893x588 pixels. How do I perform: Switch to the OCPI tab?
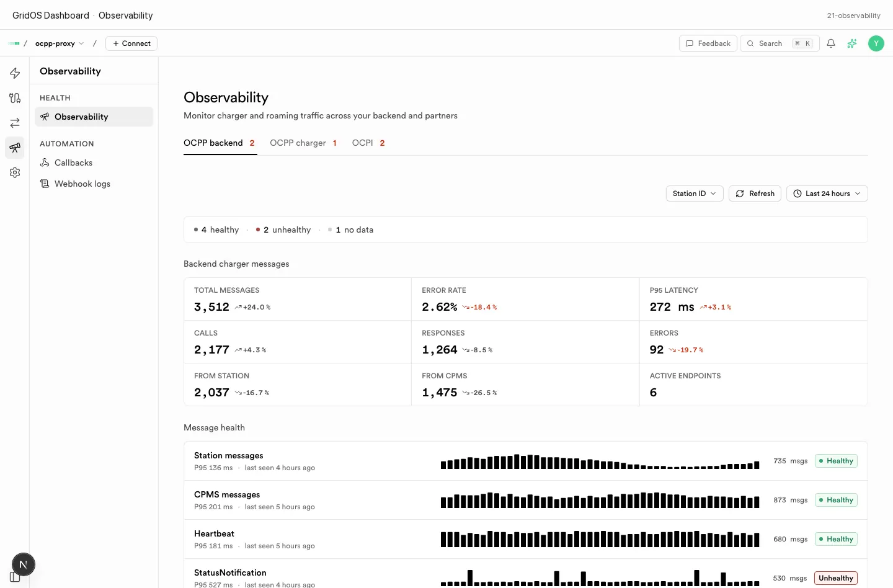pyautogui.click(x=368, y=143)
